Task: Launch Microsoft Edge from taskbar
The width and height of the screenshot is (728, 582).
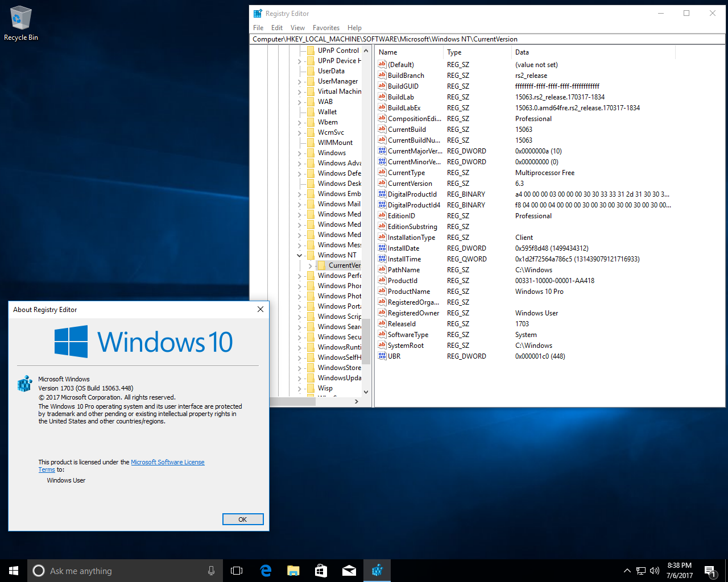Action: 265,571
